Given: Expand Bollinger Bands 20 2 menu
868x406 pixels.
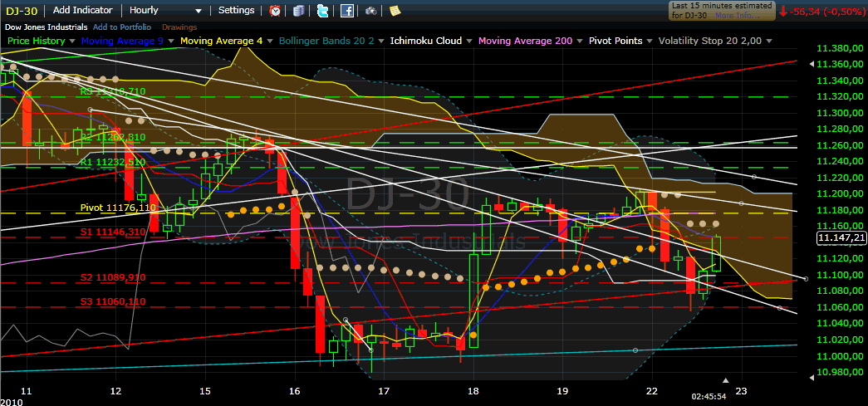Looking at the screenshot, I should [381, 41].
